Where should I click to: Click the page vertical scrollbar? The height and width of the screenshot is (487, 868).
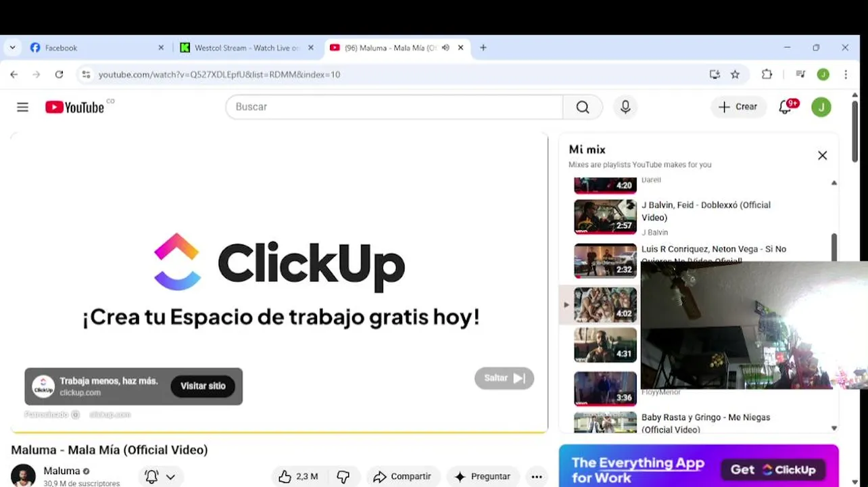click(x=855, y=131)
